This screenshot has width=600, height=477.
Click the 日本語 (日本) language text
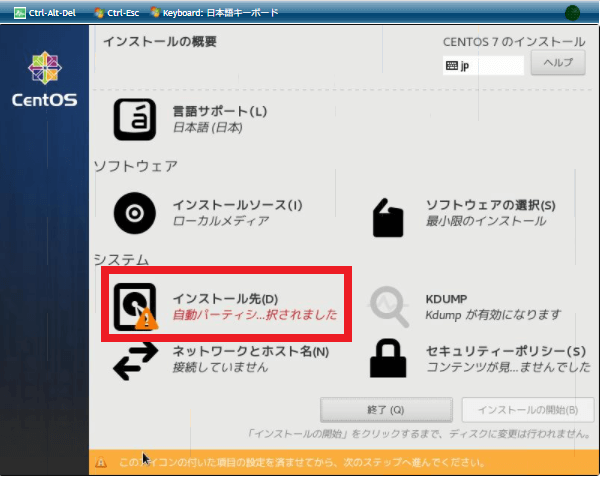click(207, 127)
